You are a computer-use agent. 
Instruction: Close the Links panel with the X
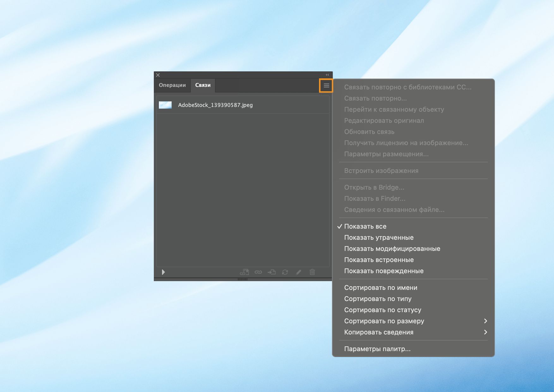[x=158, y=75]
